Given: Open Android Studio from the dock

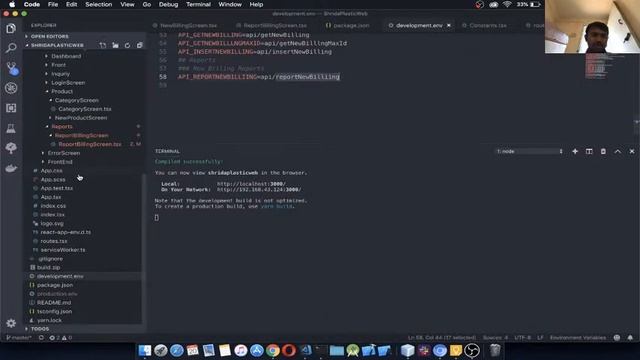Looking at the screenshot, I should pyautogui.click(x=353, y=350).
